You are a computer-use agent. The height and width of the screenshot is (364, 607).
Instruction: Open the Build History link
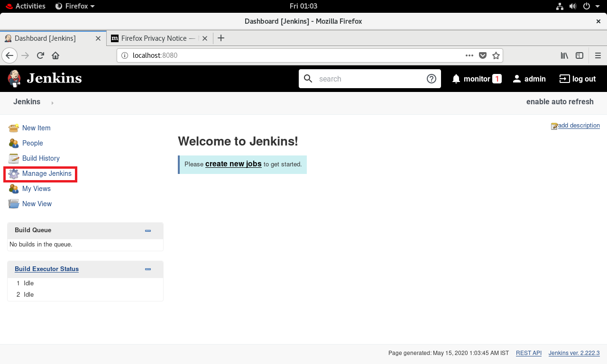(41, 158)
